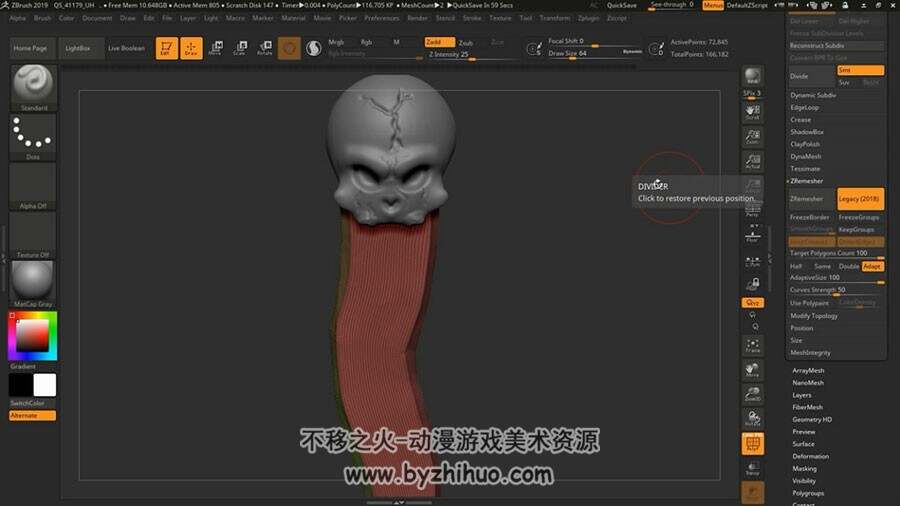The width and height of the screenshot is (900, 506).
Task: Click the Transp transparency icon
Action: 752,468
